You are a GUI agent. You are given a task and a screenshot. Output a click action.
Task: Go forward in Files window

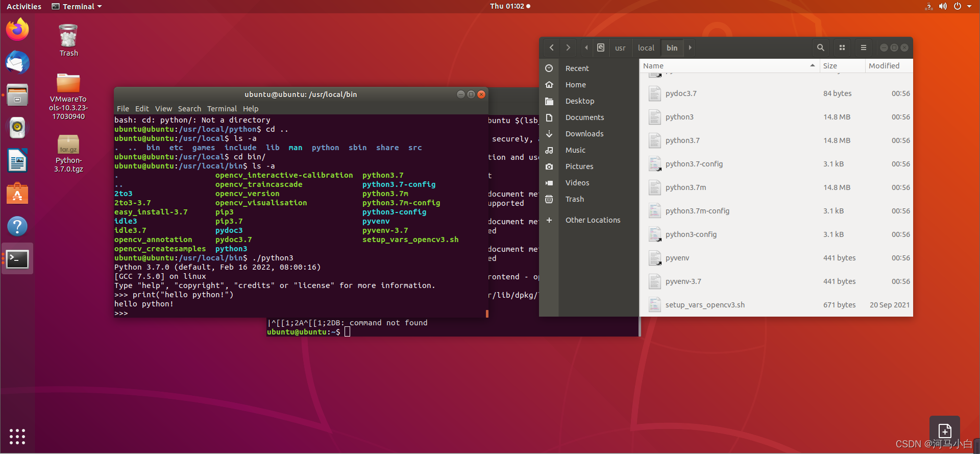tap(568, 47)
